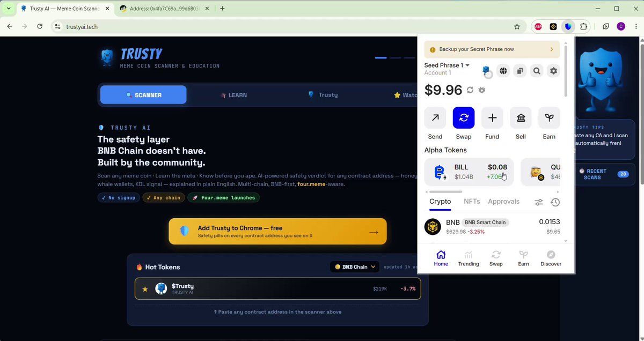Open the wallet search magnifier icon
The image size is (644, 341).
537,71
